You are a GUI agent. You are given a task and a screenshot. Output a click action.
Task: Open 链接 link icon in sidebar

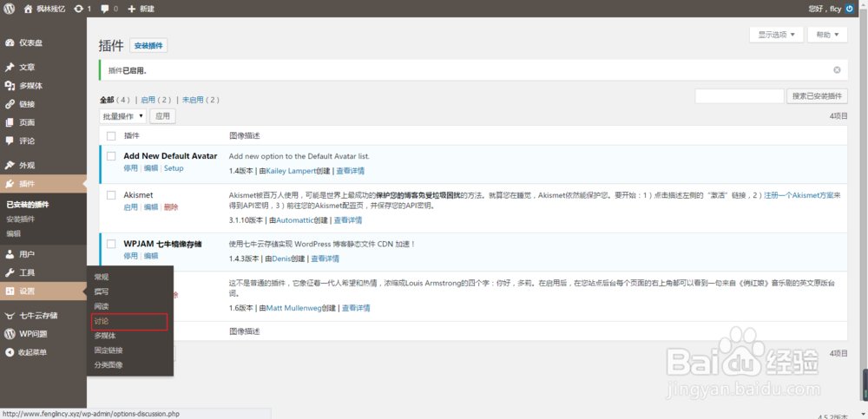coord(10,104)
